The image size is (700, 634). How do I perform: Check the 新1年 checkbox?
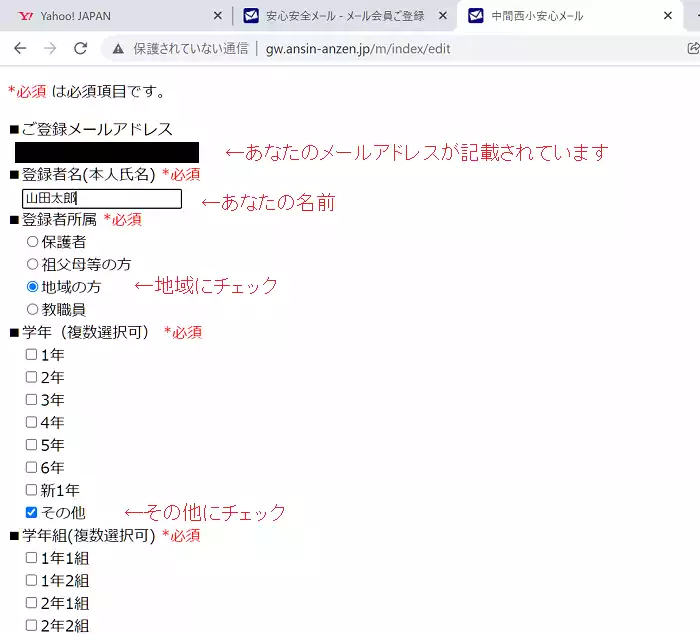[31, 490]
